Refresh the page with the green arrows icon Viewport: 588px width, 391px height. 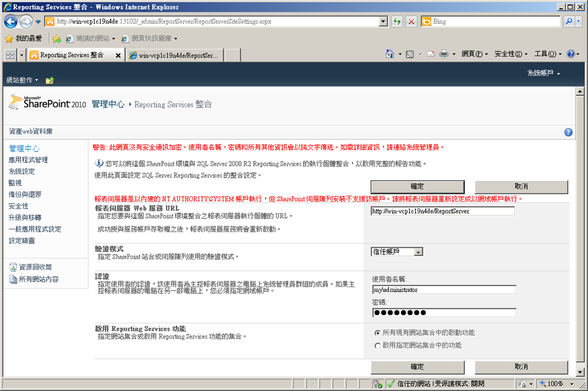pyautogui.click(x=397, y=21)
